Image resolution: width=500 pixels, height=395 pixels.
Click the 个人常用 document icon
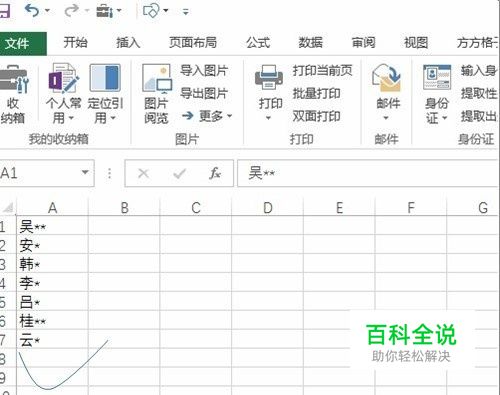point(64,78)
